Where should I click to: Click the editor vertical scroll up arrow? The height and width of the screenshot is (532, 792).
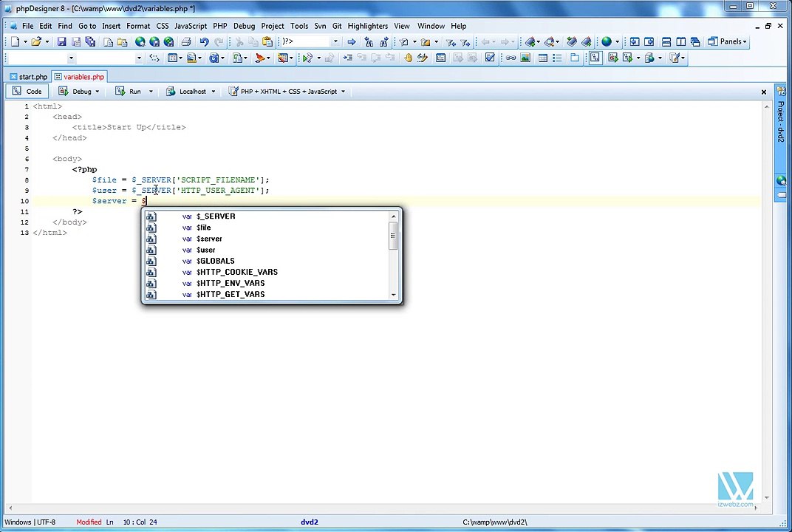pos(767,106)
